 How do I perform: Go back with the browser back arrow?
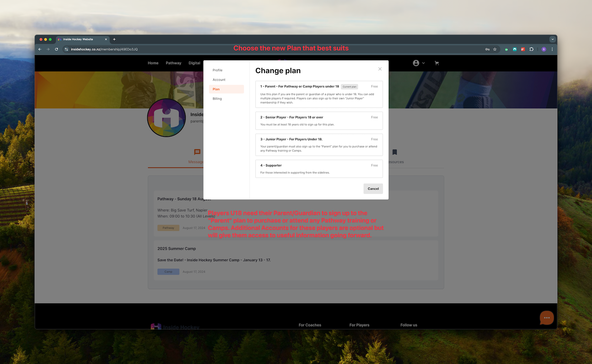(x=40, y=49)
